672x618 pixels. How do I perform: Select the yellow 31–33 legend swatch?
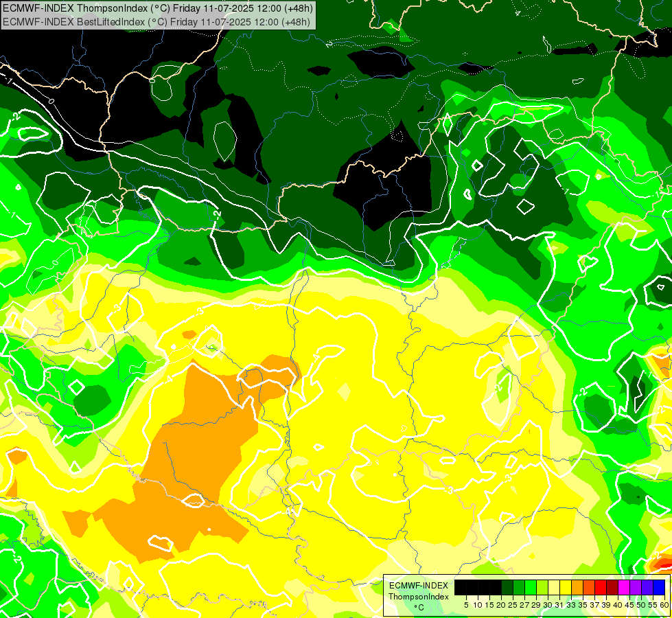pyautogui.click(x=566, y=588)
